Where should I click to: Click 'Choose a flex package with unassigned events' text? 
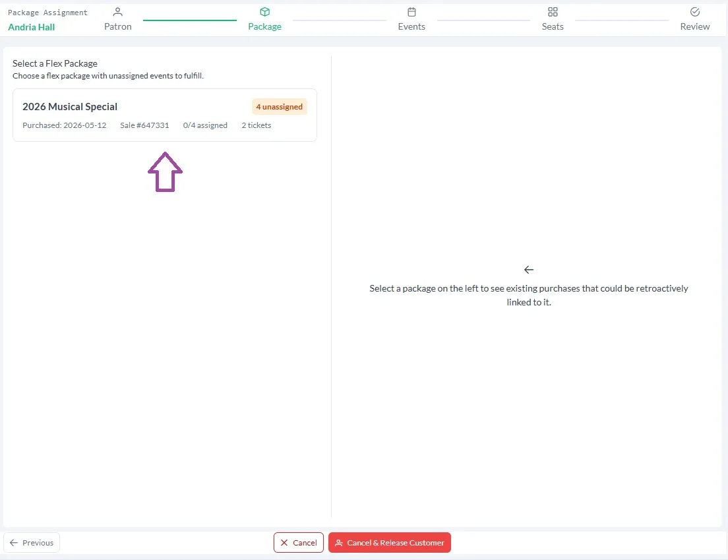[108, 76]
